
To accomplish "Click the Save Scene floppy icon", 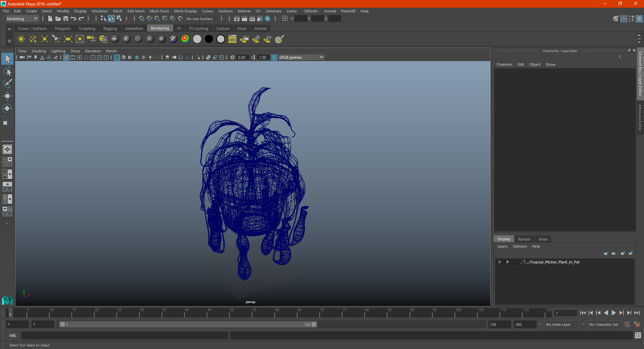I will [x=65, y=18].
